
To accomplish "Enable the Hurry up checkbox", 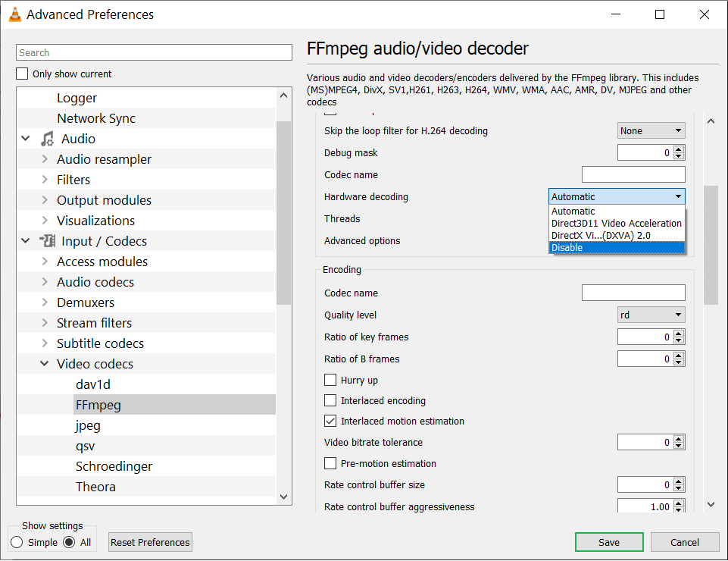I will [330, 381].
